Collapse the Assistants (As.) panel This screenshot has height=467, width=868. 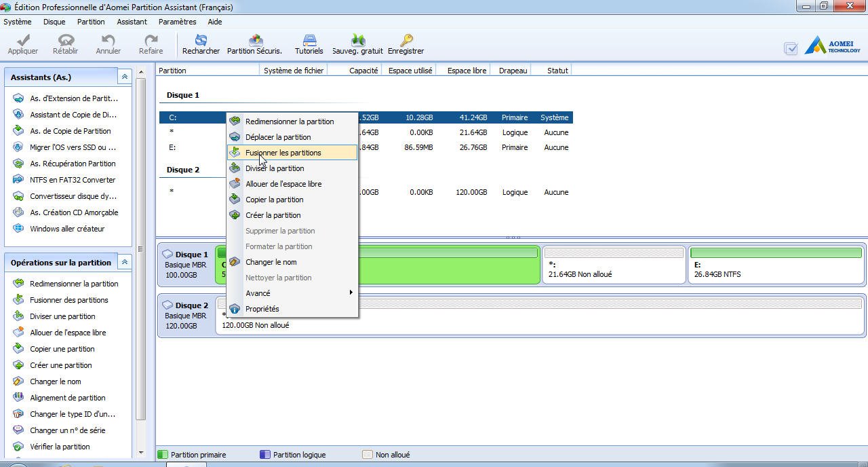point(124,77)
